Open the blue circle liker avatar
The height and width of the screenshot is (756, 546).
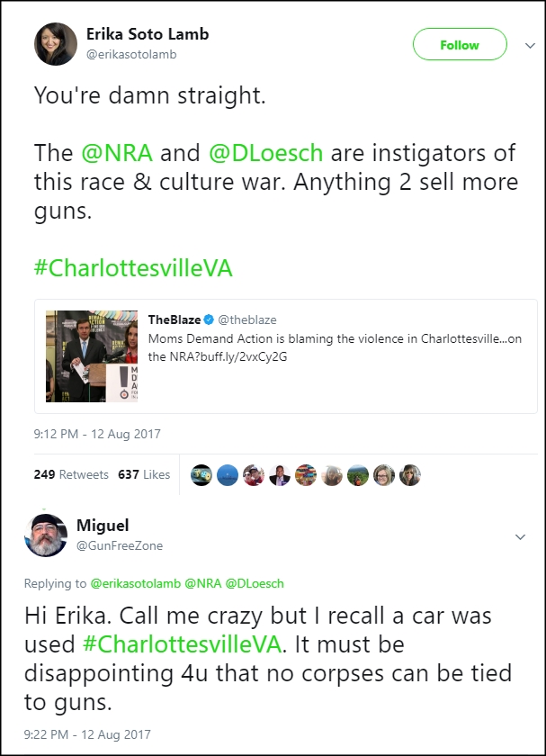[228, 475]
